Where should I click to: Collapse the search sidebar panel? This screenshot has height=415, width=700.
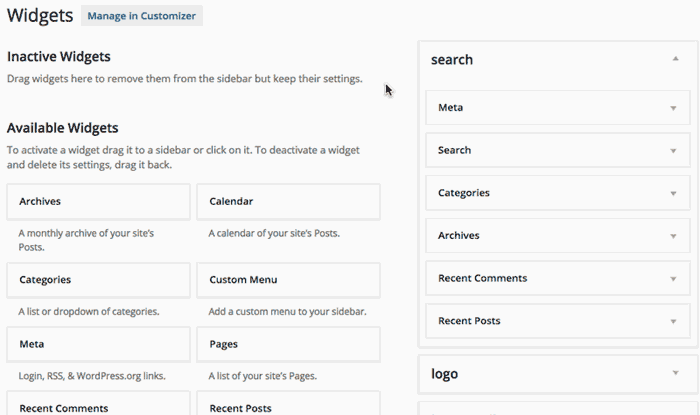675,59
